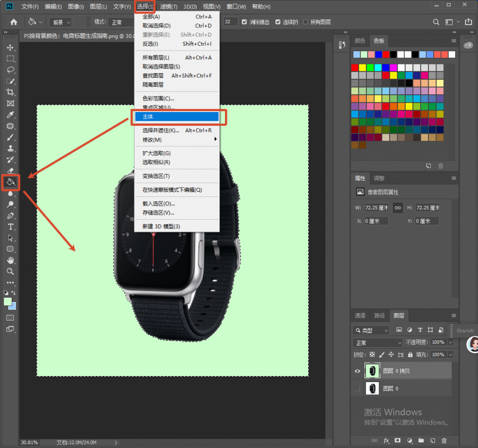The height and width of the screenshot is (448, 478).
Task: Go to the Home screen
Action: click(x=14, y=22)
